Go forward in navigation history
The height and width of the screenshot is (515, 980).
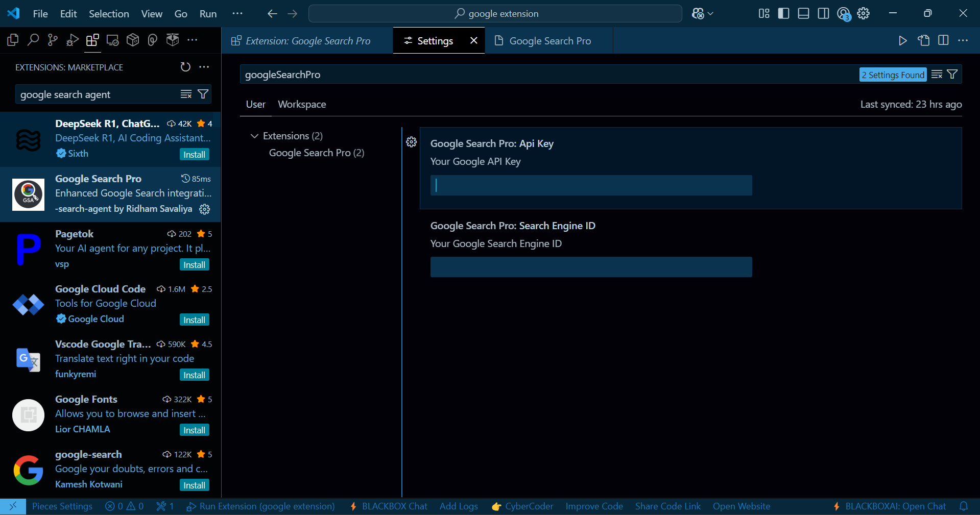click(x=293, y=14)
